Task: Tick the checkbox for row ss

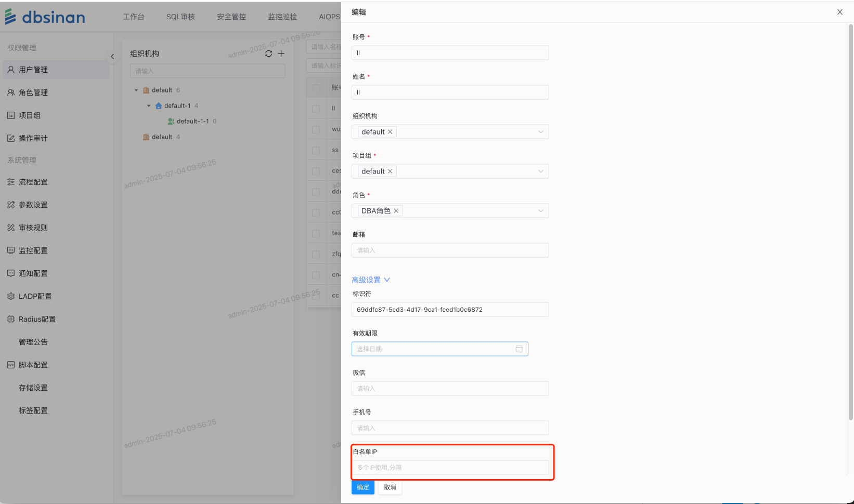Action: [x=316, y=150]
